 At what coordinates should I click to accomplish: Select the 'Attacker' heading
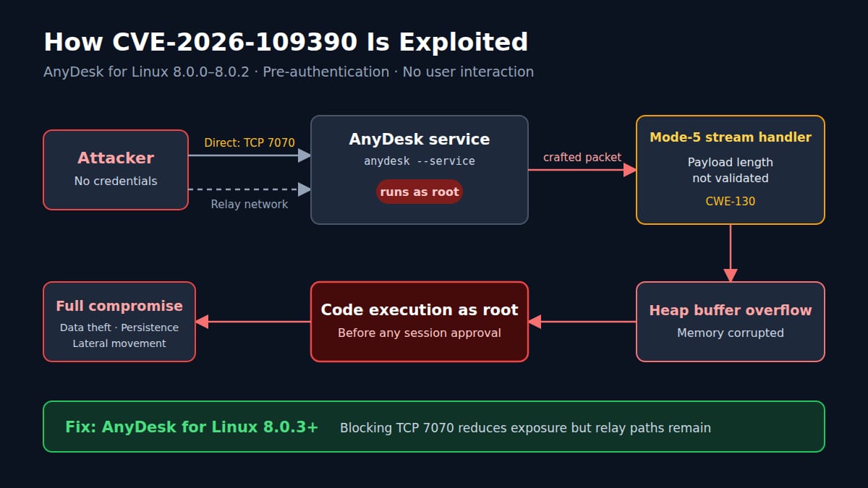(116, 158)
